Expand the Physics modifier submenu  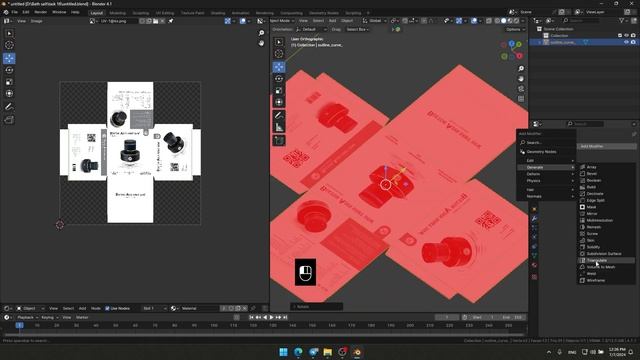pos(546,180)
